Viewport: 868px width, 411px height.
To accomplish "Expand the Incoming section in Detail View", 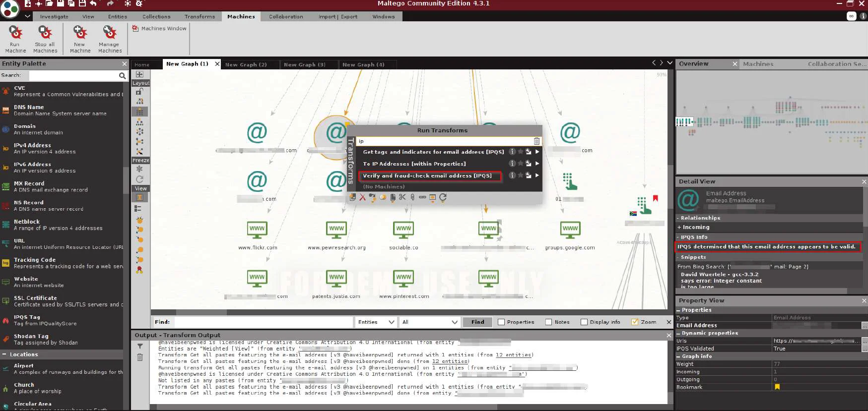I will [x=679, y=227].
